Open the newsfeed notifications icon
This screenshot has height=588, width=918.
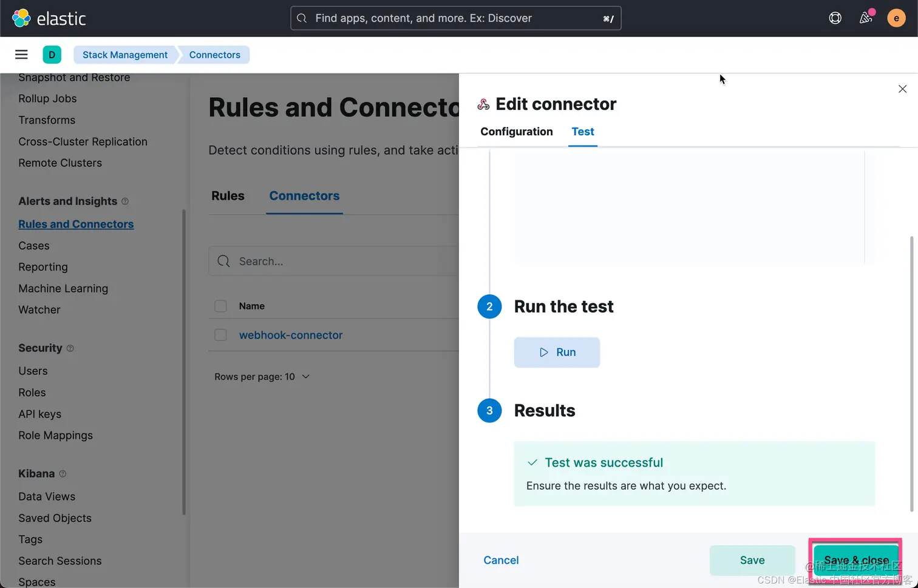tap(866, 18)
